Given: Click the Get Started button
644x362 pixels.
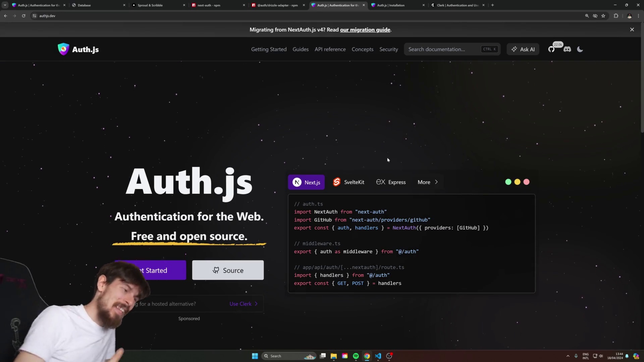Looking at the screenshot, I should [150, 270].
